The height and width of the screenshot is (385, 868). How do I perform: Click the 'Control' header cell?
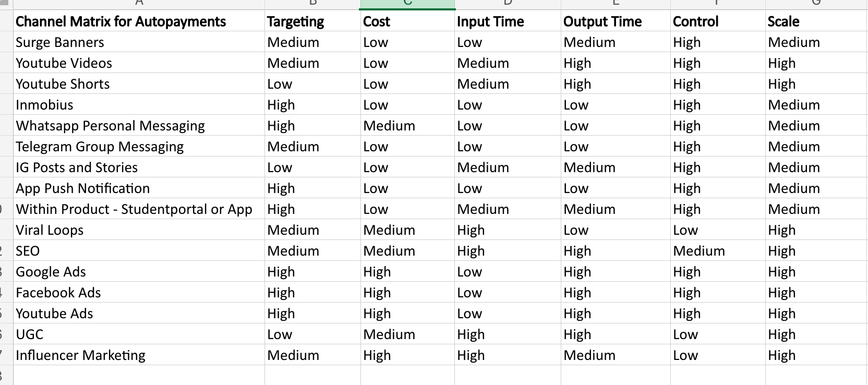[x=696, y=21]
